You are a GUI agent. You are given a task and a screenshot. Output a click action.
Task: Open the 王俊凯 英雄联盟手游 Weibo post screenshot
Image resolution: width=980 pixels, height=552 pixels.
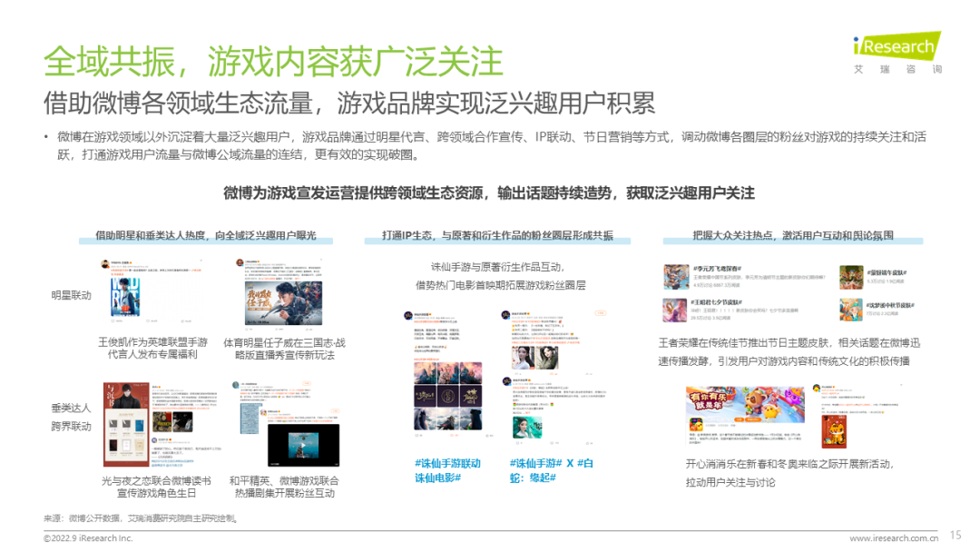(x=152, y=291)
